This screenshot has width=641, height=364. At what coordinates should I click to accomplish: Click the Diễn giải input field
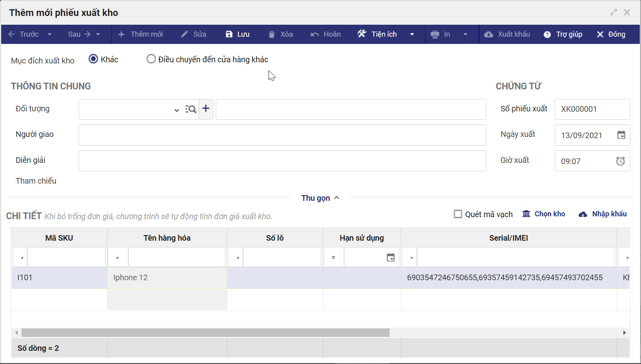[x=282, y=161]
